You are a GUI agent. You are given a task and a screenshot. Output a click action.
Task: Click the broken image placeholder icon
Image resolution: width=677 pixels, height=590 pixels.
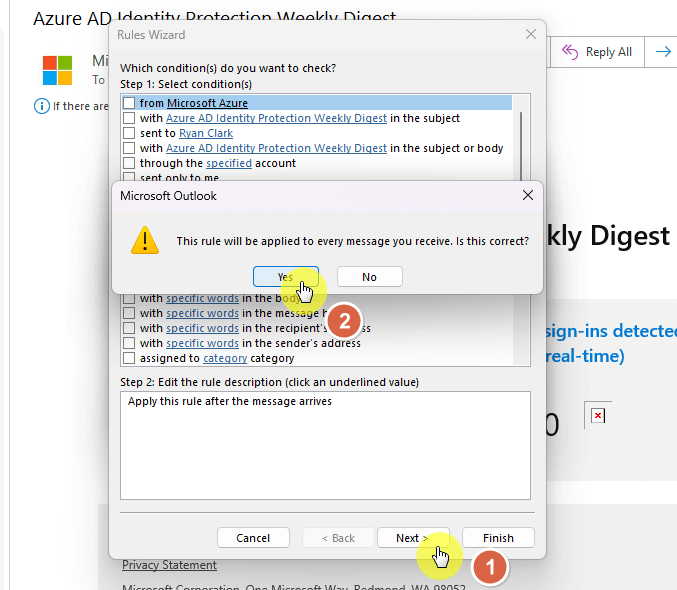598,415
